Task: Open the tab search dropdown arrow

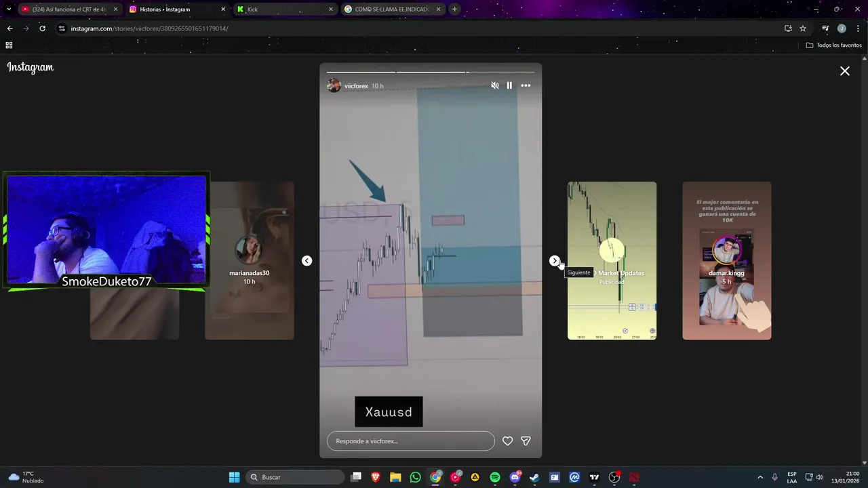Action: click(9, 9)
